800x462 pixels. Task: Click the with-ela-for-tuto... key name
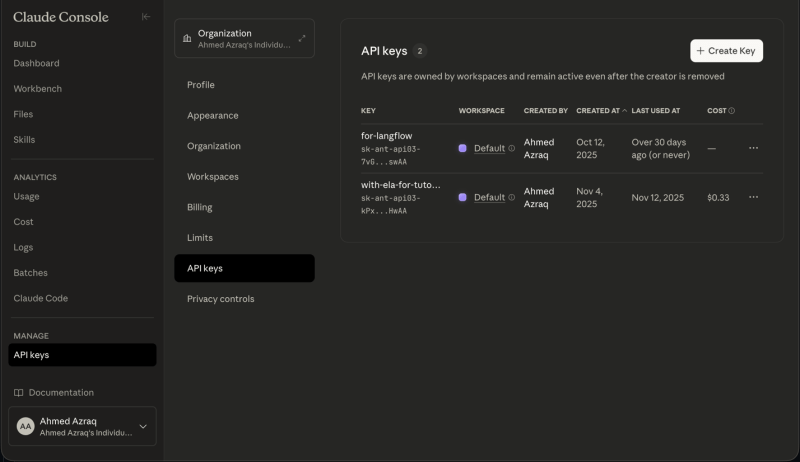click(401, 185)
